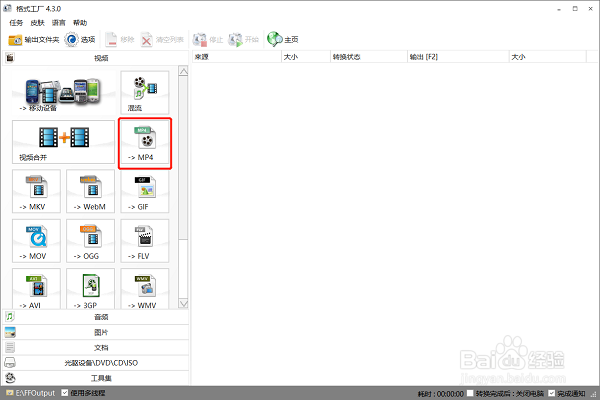Choose the -> GIF conversion tile
600x400 pixels.
coord(145,191)
